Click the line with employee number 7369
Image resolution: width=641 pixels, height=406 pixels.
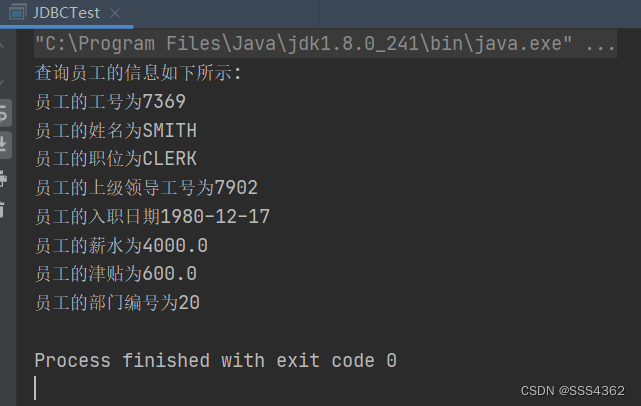pyautogui.click(x=110, y=101)
